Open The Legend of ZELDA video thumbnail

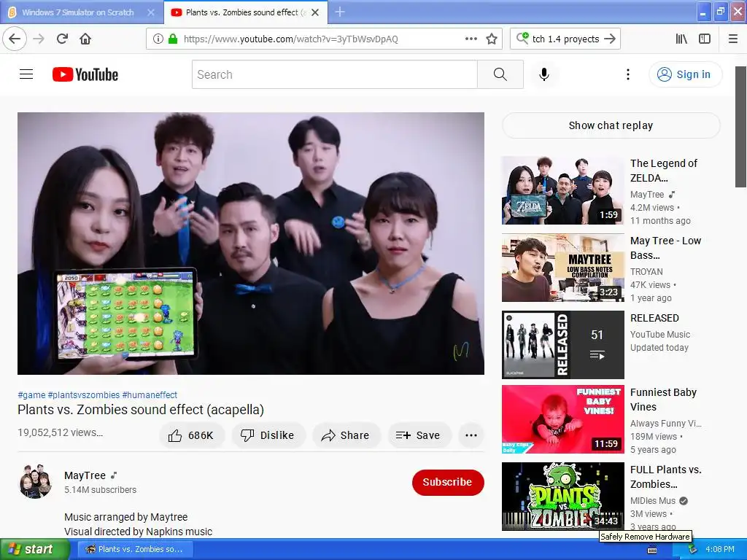[562, 190]
